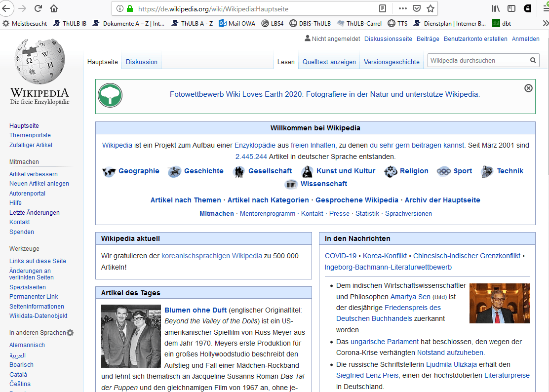
Task: Reload the page with the refresh icon
Action: (38, 8)
